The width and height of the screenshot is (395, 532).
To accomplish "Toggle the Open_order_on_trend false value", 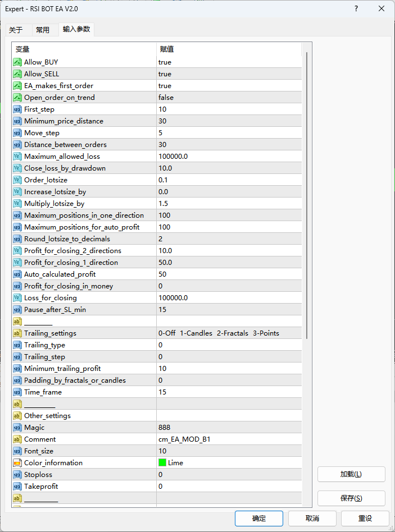I will tap(166, 98).
